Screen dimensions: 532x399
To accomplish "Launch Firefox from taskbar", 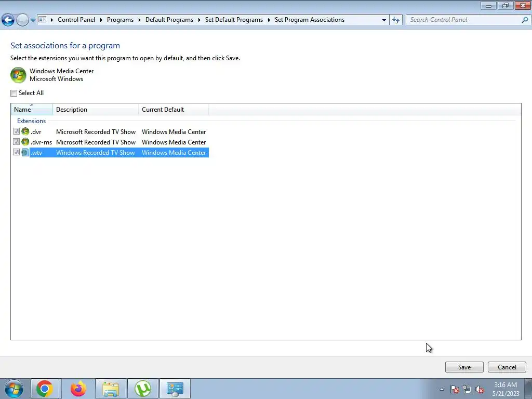I will (x=78, y=389).
